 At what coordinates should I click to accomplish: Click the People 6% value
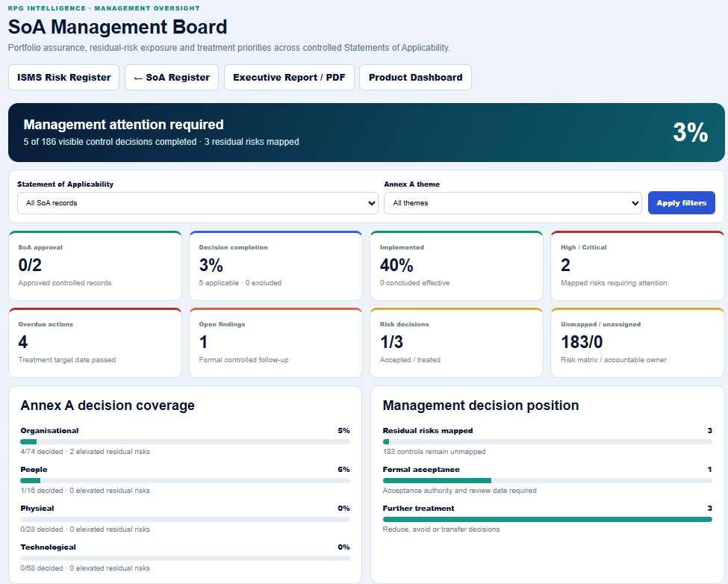coord(344,470)
